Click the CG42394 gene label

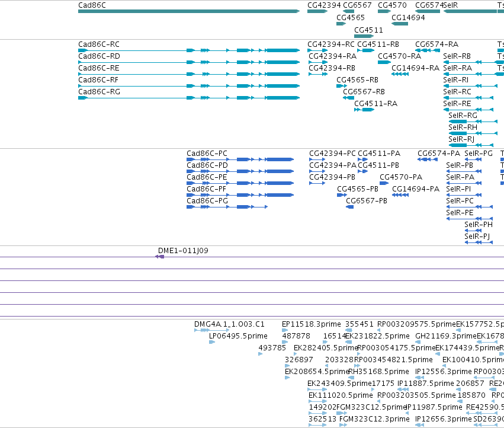click(324, 5)
